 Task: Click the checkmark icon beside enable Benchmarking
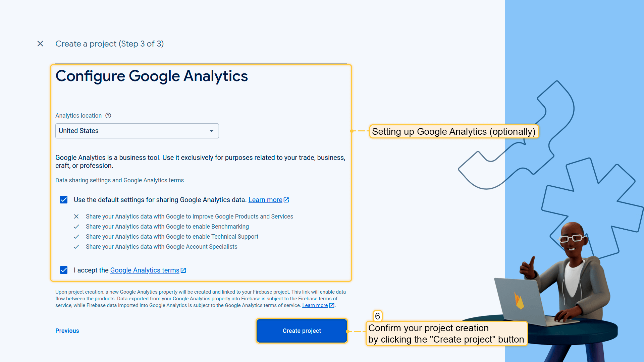[x=76, y=227]
